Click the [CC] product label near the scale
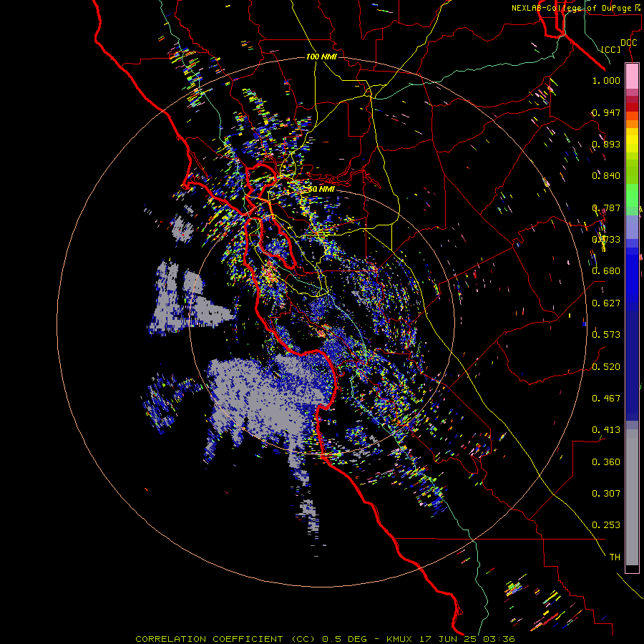This screenshot has width=644, height=644. [x=610, y=49]
